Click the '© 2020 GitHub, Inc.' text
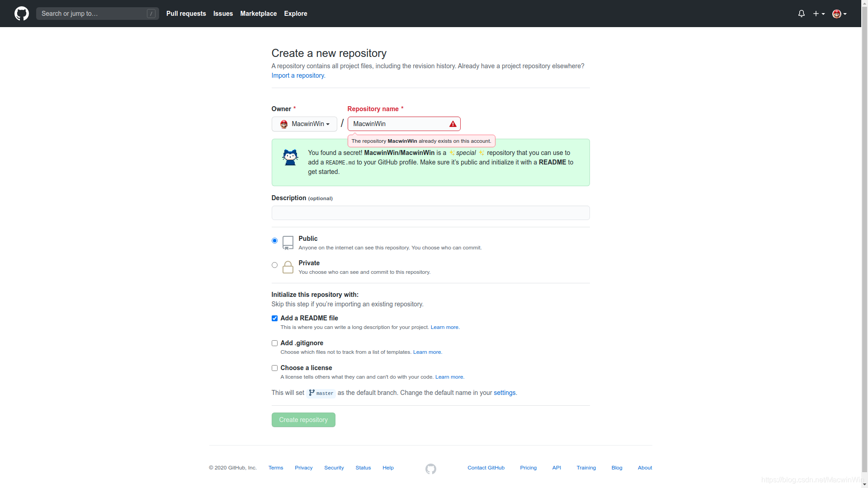The image size is (868, 488). point(233,468)
